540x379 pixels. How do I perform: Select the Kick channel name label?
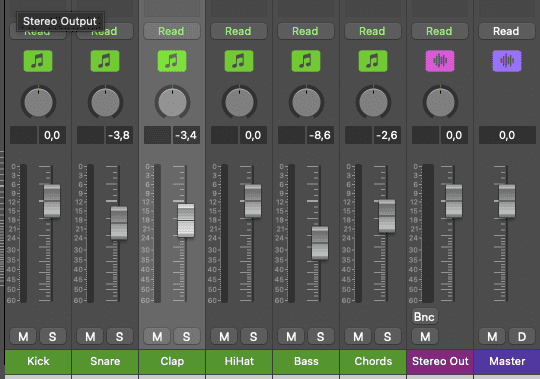click(x=38, y=361)
